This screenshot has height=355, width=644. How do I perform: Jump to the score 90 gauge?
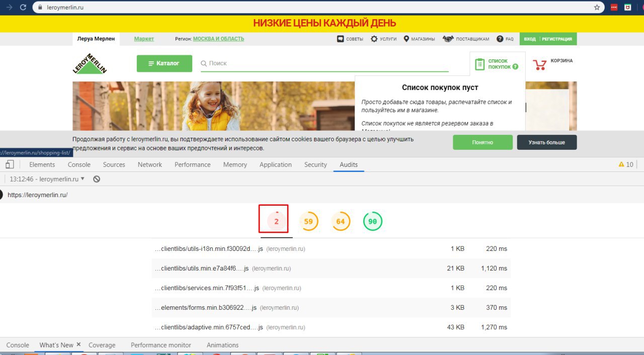coord(373,221)
